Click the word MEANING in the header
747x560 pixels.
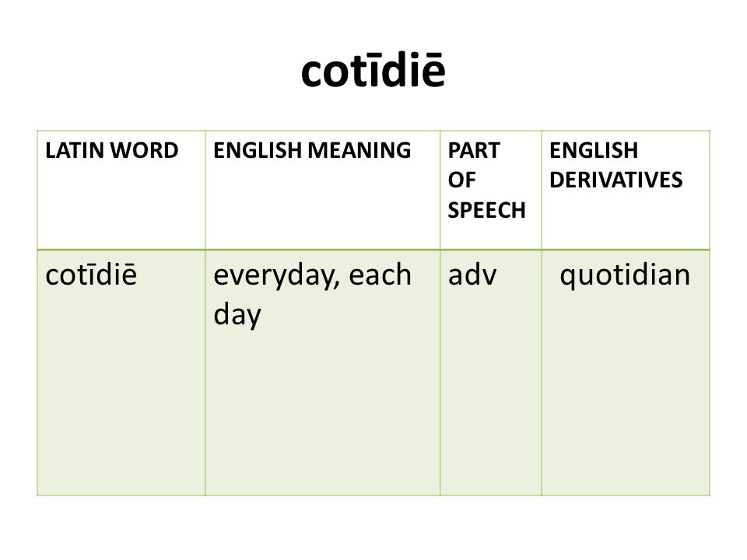click(359, 150)
